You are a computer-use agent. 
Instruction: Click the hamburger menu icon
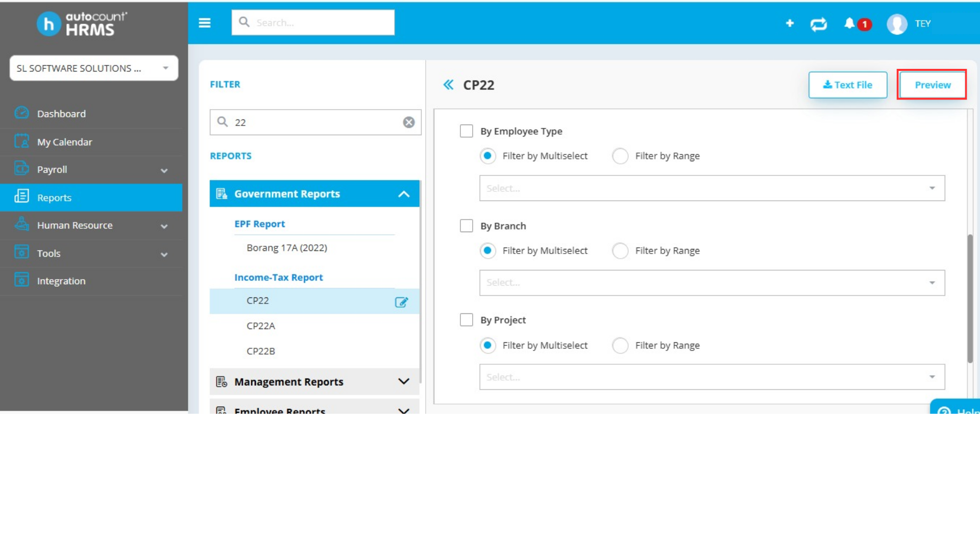(x=205, y=23)
